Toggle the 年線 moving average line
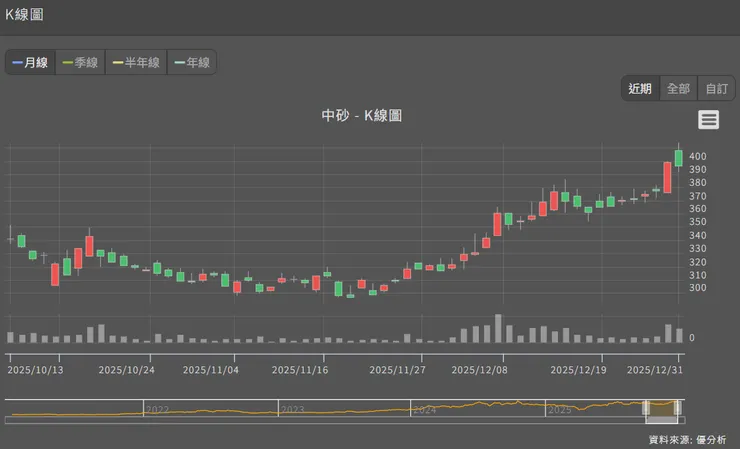740x449 pixels. click(192, 62)
